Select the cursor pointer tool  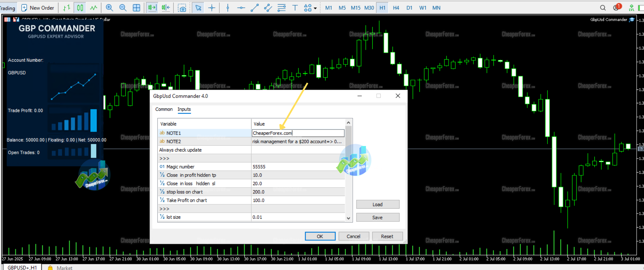pos(198,8)
